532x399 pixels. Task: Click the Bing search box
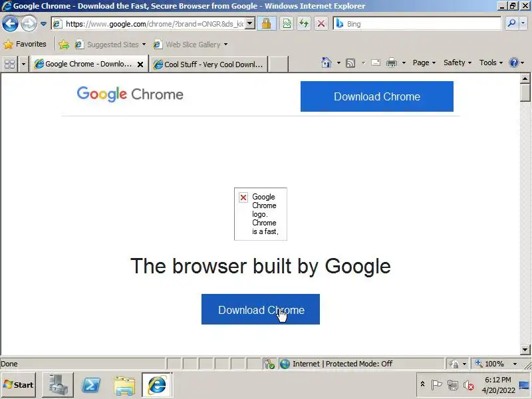point(418,24)
